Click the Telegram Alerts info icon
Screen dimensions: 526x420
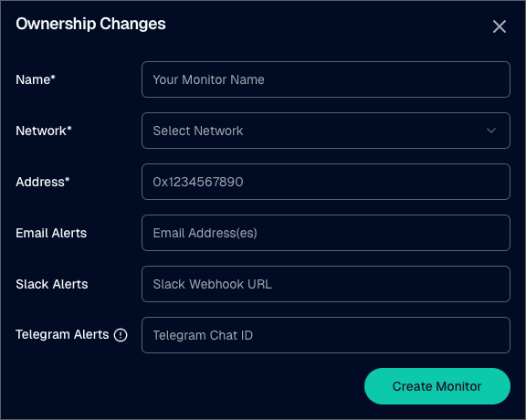[121, 335]
